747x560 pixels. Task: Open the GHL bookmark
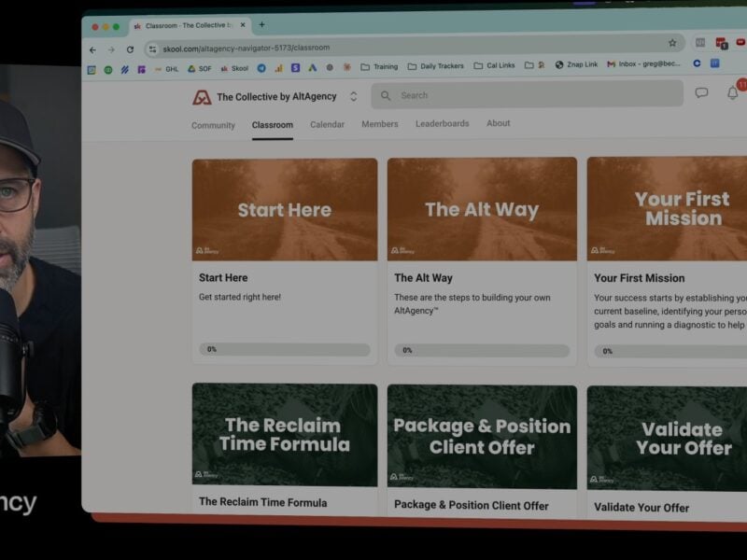(x=167, y=69)
